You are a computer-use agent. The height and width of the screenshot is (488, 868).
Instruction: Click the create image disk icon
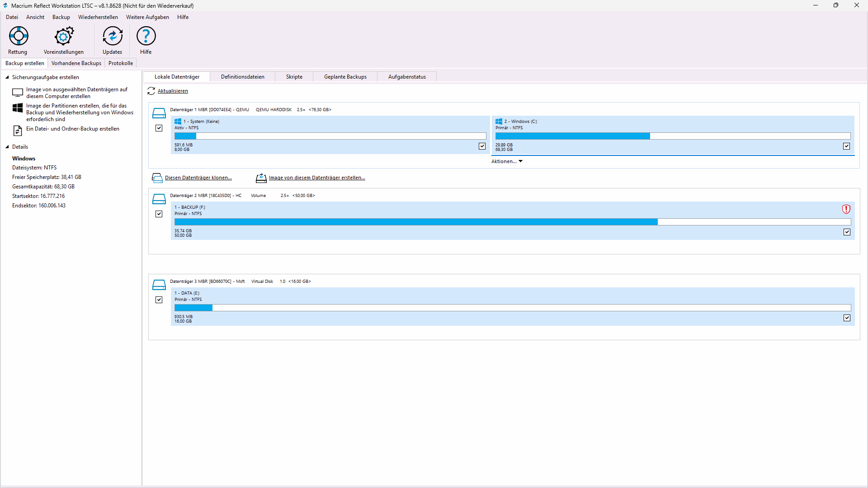[x=261, y=178]
